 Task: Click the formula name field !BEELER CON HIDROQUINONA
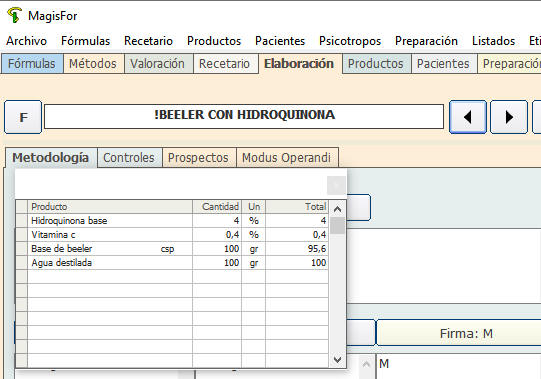[244, 117]
